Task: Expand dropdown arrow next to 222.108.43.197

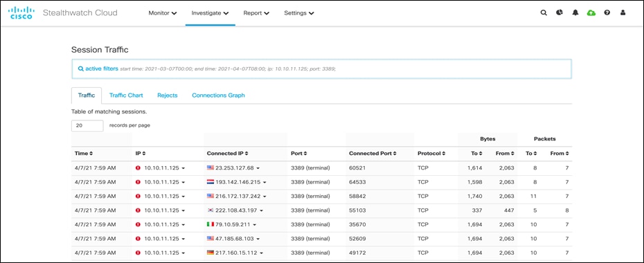Action: click(262, 210)
